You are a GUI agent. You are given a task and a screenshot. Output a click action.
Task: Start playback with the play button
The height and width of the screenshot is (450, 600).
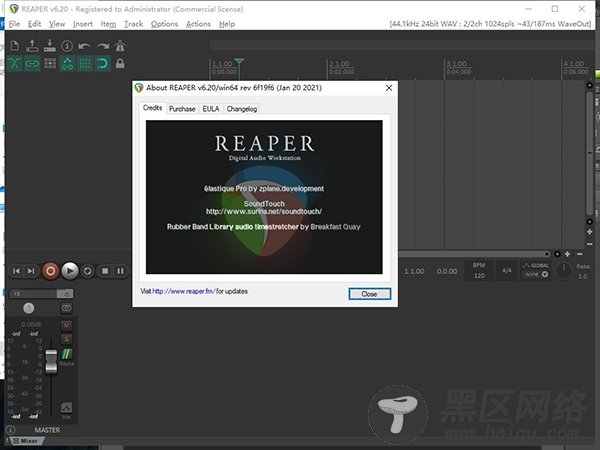[x=70, y=271]
